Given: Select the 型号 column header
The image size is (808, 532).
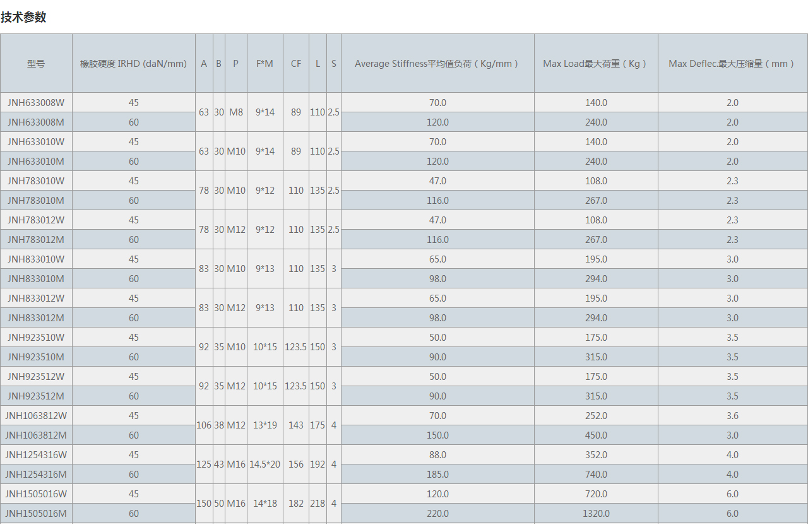Looking at the screenshot, I should (36, 64).
